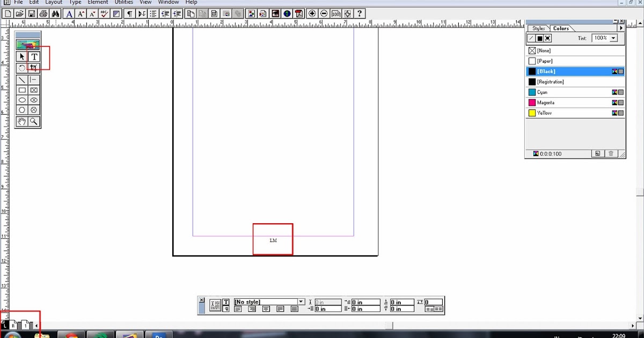Click the page icons scroll arrow at bottom

36,326
